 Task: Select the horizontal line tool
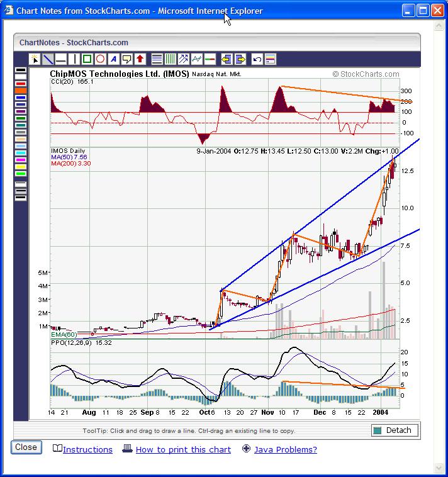[61, 59]
